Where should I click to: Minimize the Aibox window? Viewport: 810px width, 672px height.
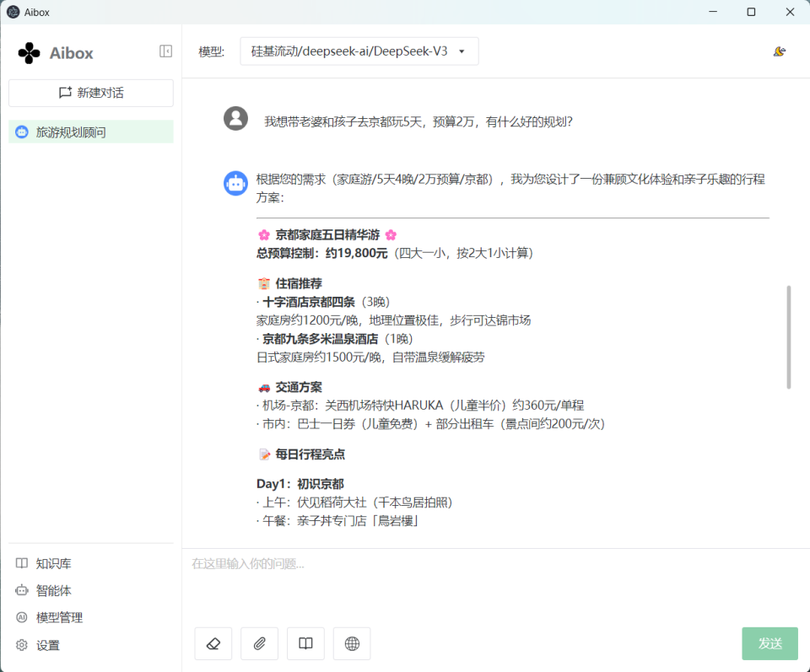tap(713, 12)
